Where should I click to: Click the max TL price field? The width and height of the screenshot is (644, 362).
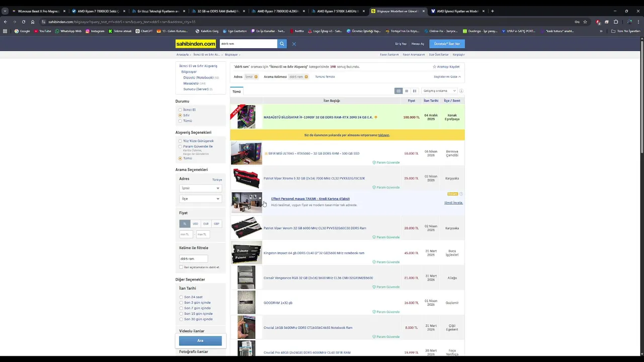[x=202, y=234]
